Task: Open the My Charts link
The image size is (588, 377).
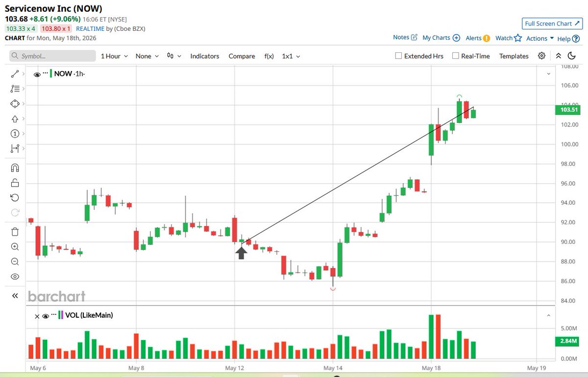Action: tap(436, 38)
